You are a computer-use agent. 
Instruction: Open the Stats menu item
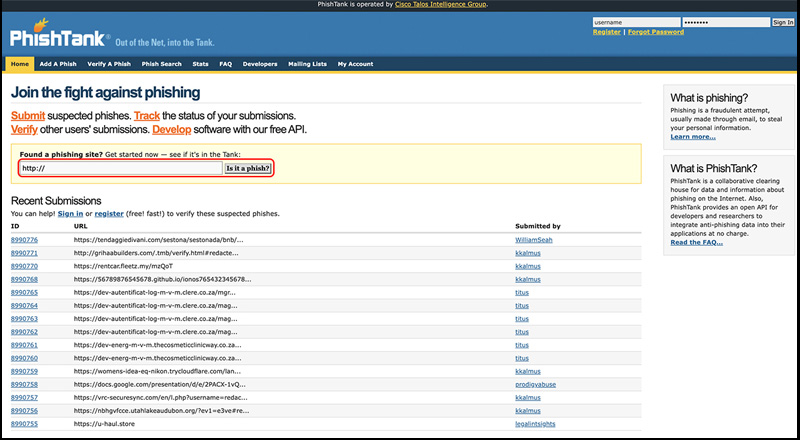click(x=200, y=64)
